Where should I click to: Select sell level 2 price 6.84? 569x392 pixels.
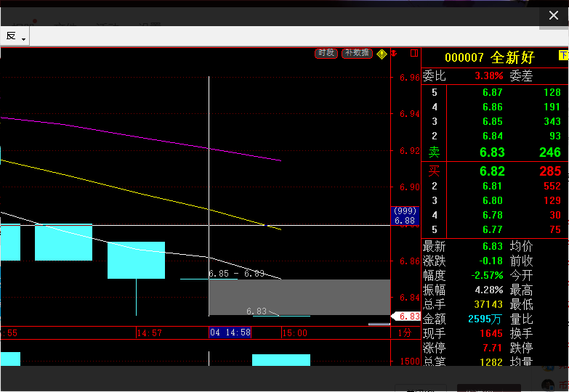[493, 136]
